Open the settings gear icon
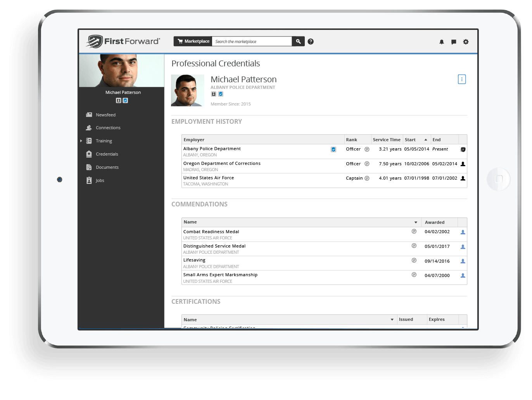The image size is (532, 400). [x=466, y=42]
